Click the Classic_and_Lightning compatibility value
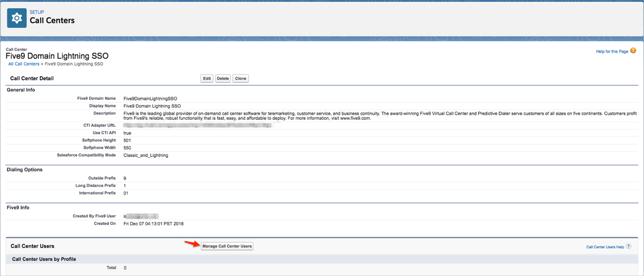 point(145,155)
